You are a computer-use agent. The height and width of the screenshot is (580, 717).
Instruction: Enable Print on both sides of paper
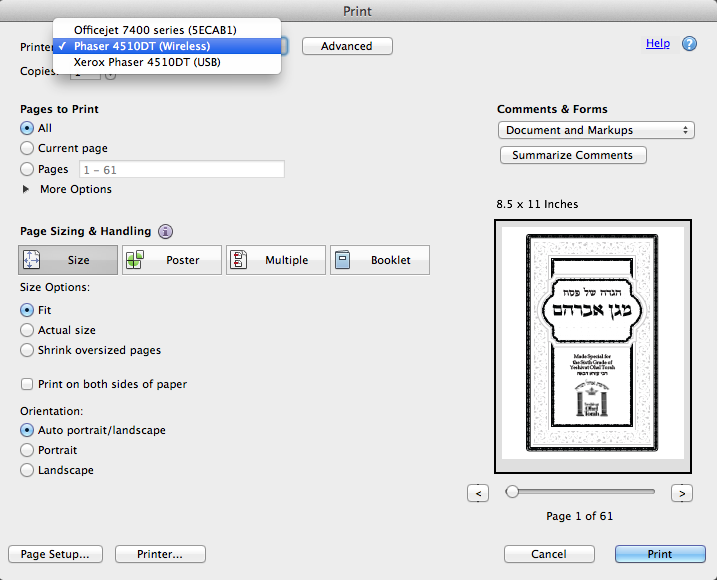[x=27, y=384]
